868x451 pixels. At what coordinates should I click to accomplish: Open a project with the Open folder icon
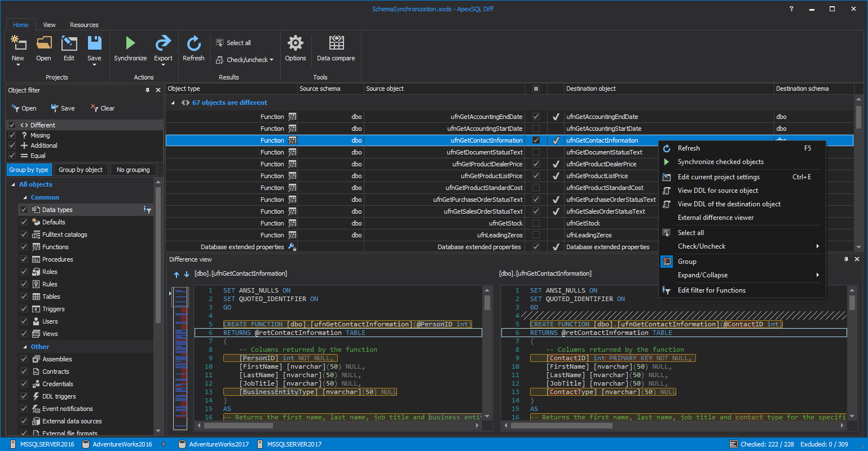(43, 43)
